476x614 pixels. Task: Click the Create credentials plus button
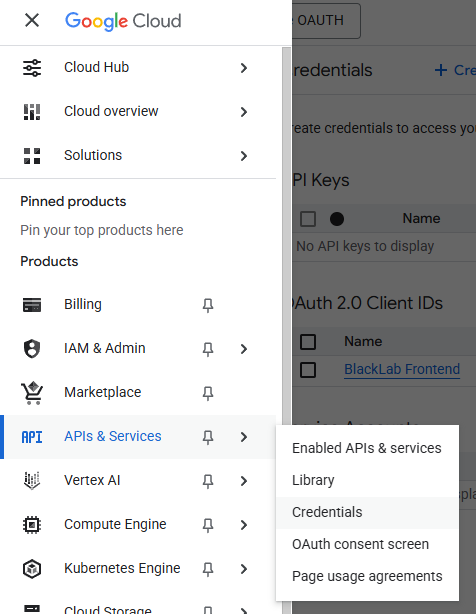pyautogui.click(x=455, y=70)
